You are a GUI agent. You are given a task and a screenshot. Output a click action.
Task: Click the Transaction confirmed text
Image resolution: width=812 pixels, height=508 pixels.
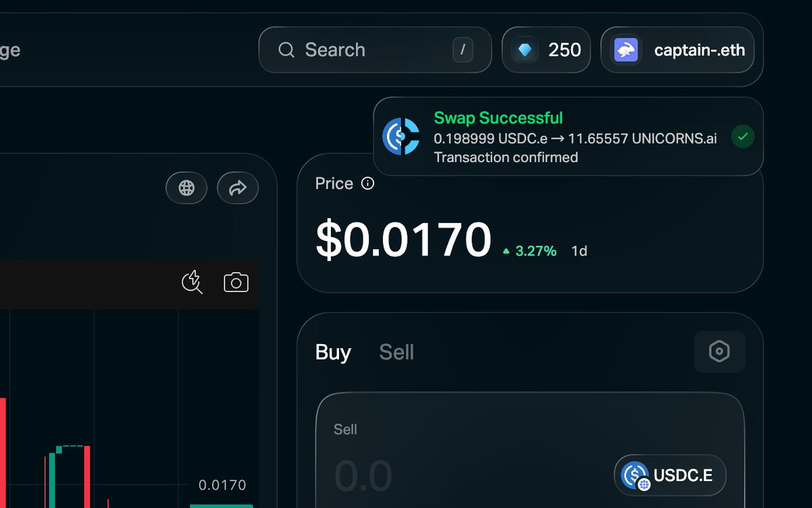[505, 157]
